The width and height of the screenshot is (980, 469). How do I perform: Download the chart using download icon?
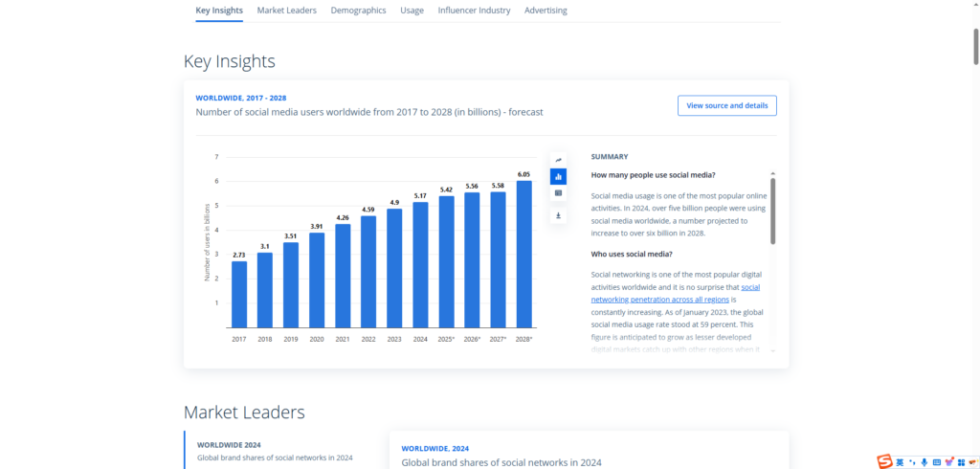point(558,215)
